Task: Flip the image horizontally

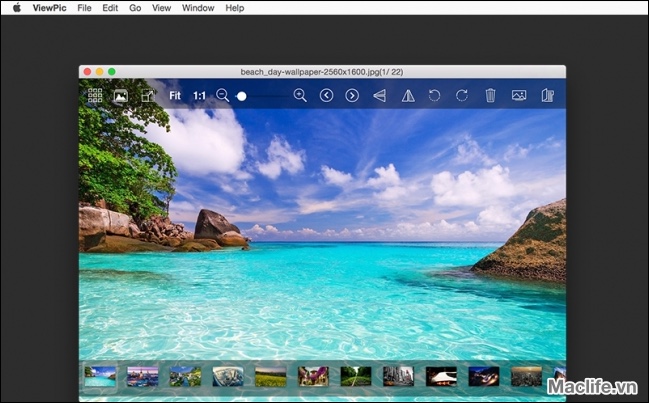Action: (408, 96)
